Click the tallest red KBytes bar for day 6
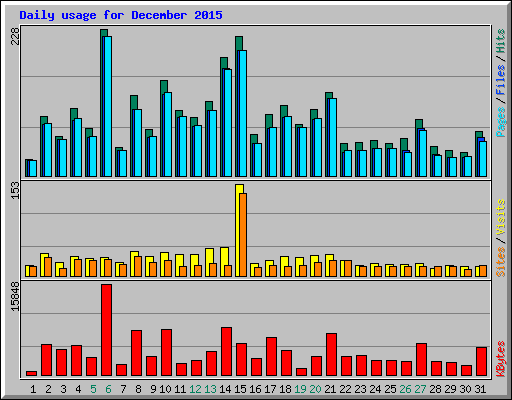 pos(107,330)
